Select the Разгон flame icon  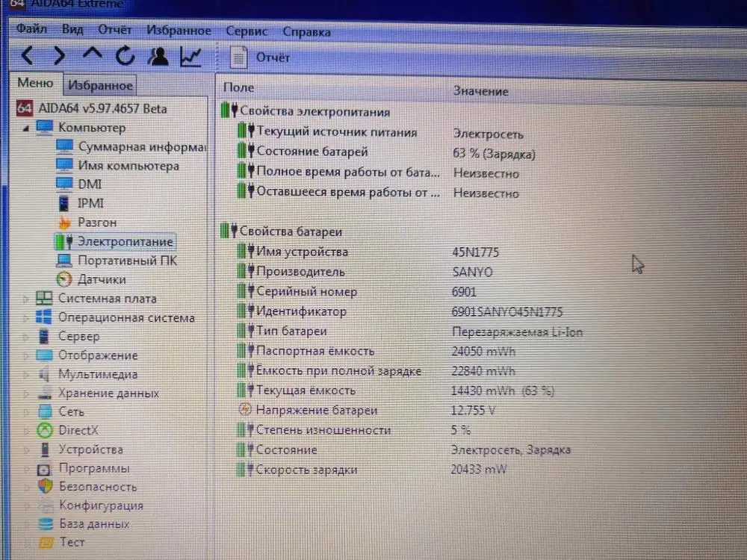click(64, 223)
